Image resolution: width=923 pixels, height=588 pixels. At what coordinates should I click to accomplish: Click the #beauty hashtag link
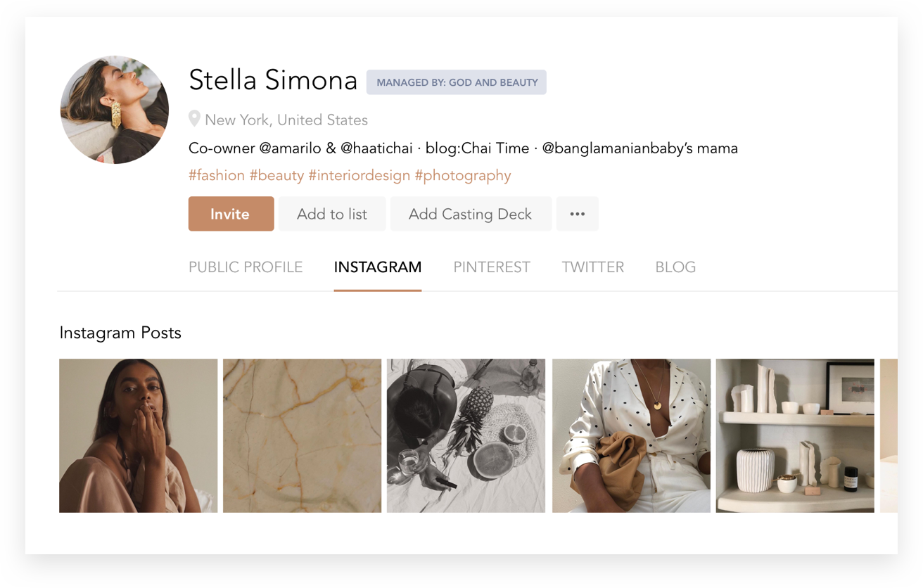276,175
